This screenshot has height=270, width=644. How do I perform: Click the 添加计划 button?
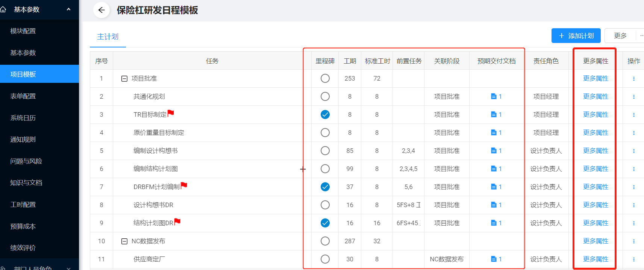coord(576,36)
